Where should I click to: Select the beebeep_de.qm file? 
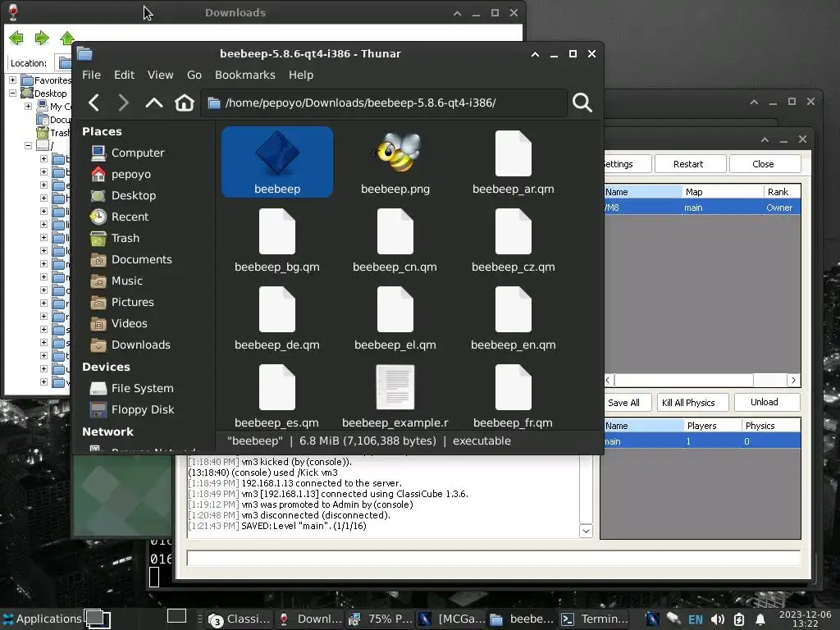(277, 318)
